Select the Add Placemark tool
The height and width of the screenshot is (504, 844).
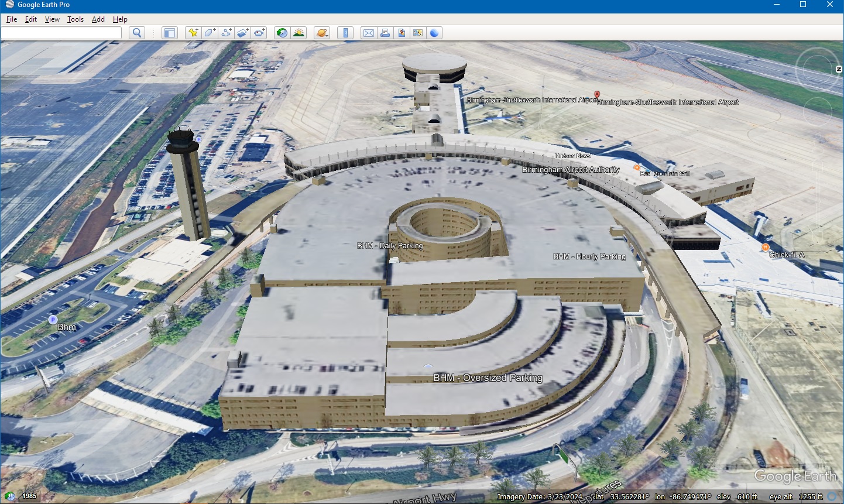coord(193,33)
